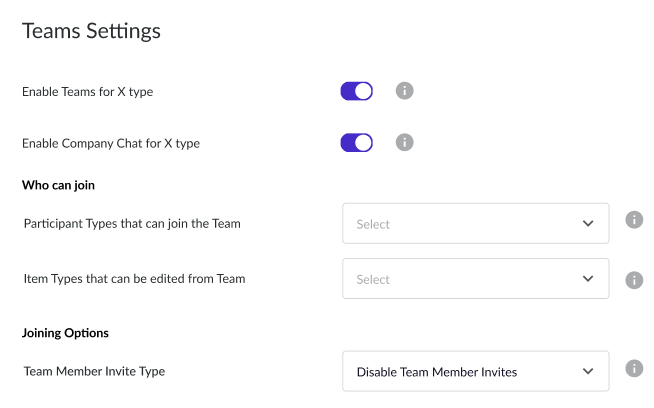This screenshot has width=654, height=408.
Task: Disable the Enable Teams for X type switch
Action: tap(357, 91)
